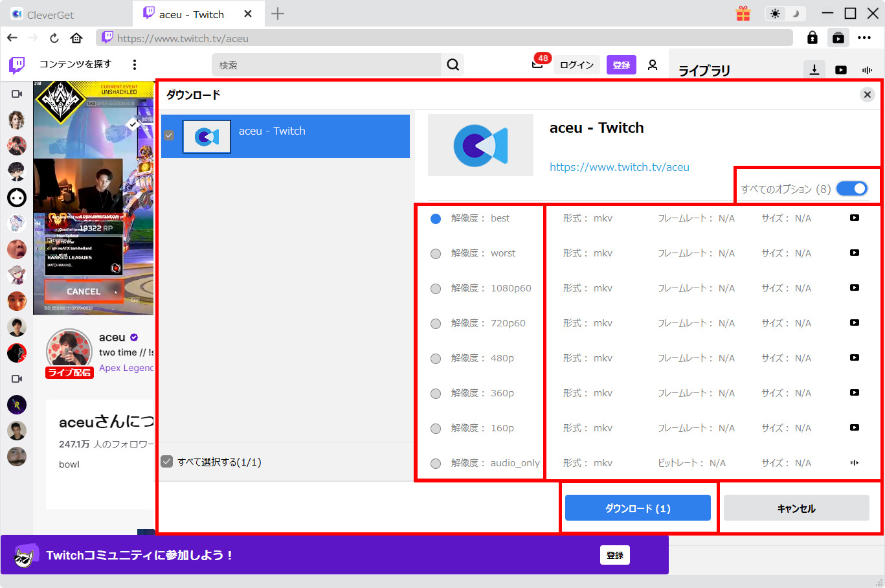Open the Apex Legends category link
The width and height of the screenshot is (885, 588).
[126, 368]
